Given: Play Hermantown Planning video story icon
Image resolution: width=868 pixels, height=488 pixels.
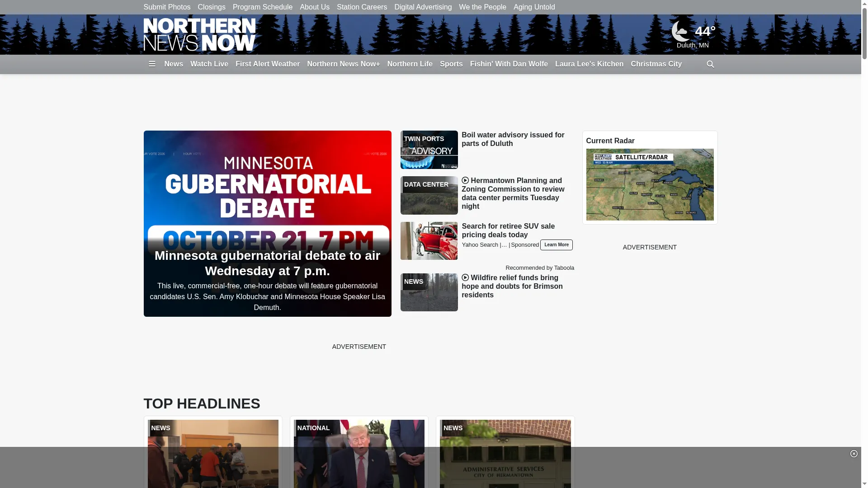Looking at the screenshot, I should point(465,181).
